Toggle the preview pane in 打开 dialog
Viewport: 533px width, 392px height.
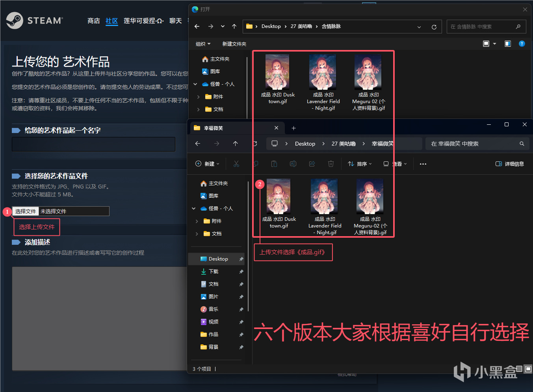coord(508,44)
